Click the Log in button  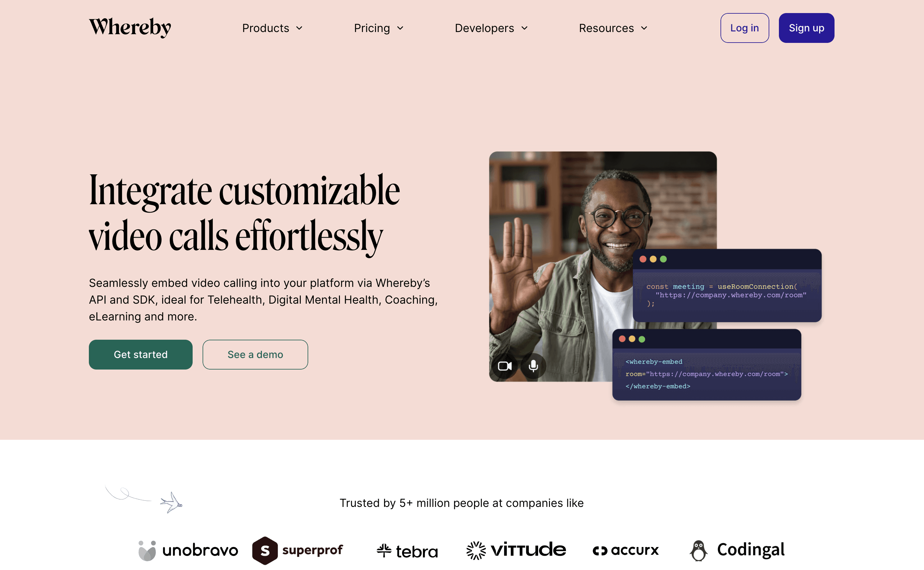click(745, 28)
